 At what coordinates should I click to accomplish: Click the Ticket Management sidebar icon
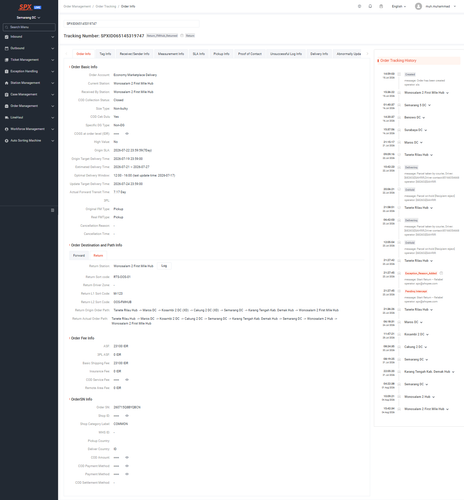(7, 60)
